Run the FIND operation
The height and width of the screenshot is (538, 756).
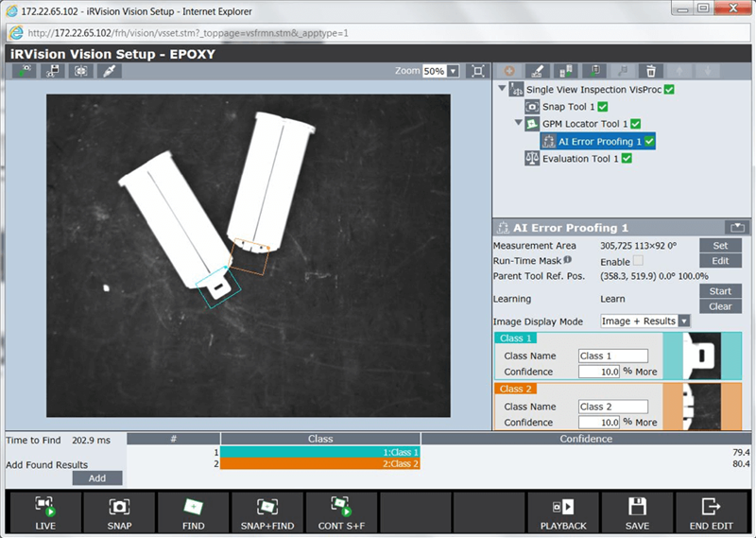[x=193, y=513]
